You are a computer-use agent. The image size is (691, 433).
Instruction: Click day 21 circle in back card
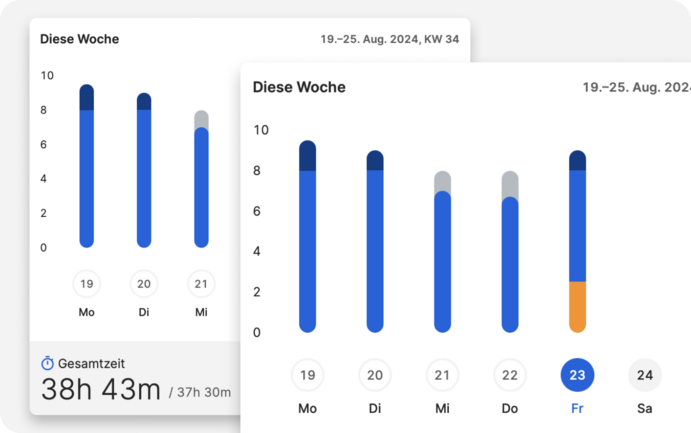click(201, 284)
